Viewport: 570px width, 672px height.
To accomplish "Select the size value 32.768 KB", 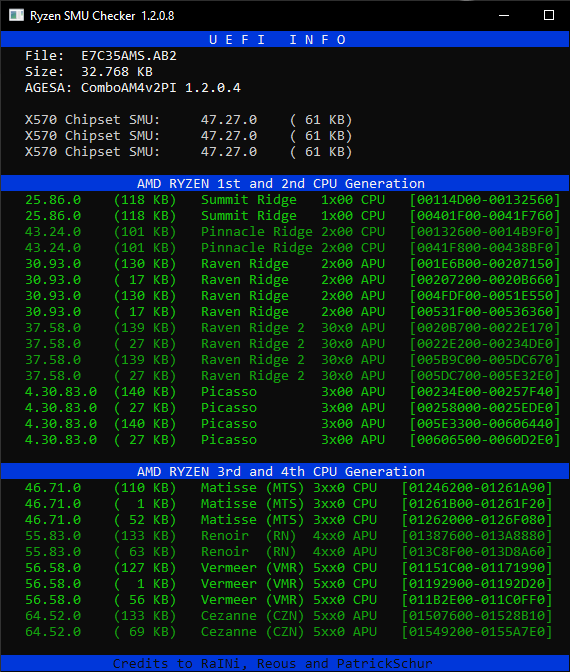I will 117,72.
